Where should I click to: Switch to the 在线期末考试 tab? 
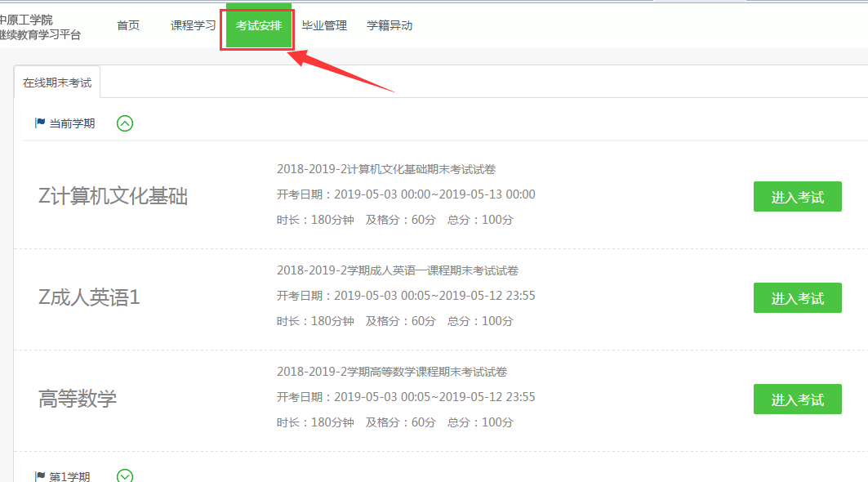57,83
